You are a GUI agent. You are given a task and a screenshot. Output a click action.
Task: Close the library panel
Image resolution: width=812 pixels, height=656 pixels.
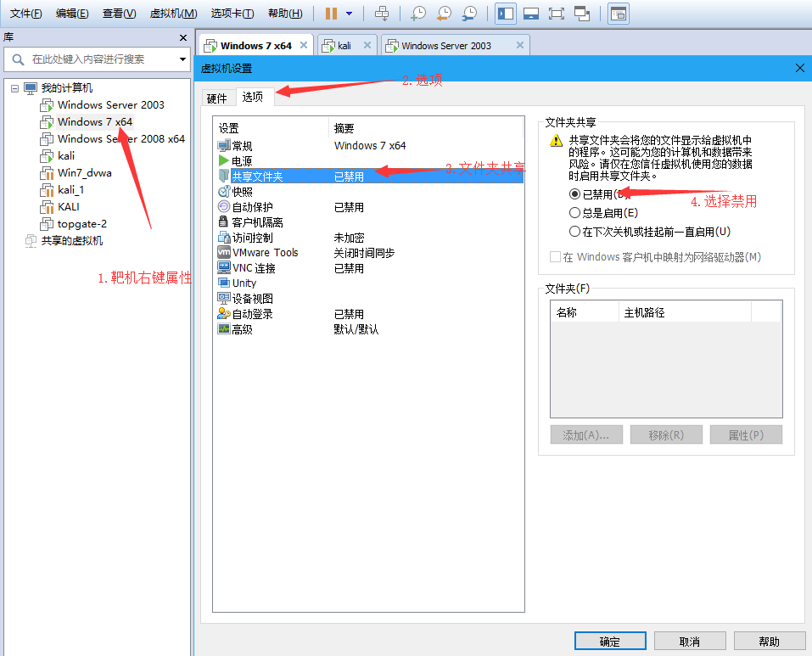click(182, 38)
